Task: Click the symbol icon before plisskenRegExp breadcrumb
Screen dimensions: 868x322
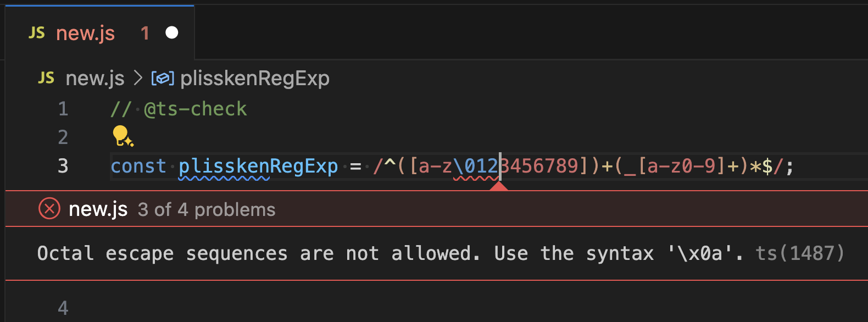Action: click(x=162, y=78)
